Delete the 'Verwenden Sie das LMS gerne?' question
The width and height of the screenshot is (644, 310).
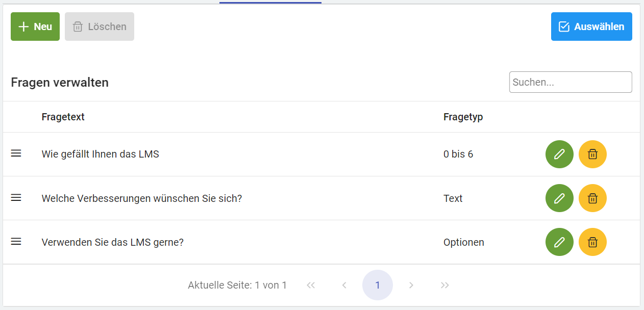click(x=592, y=242)
